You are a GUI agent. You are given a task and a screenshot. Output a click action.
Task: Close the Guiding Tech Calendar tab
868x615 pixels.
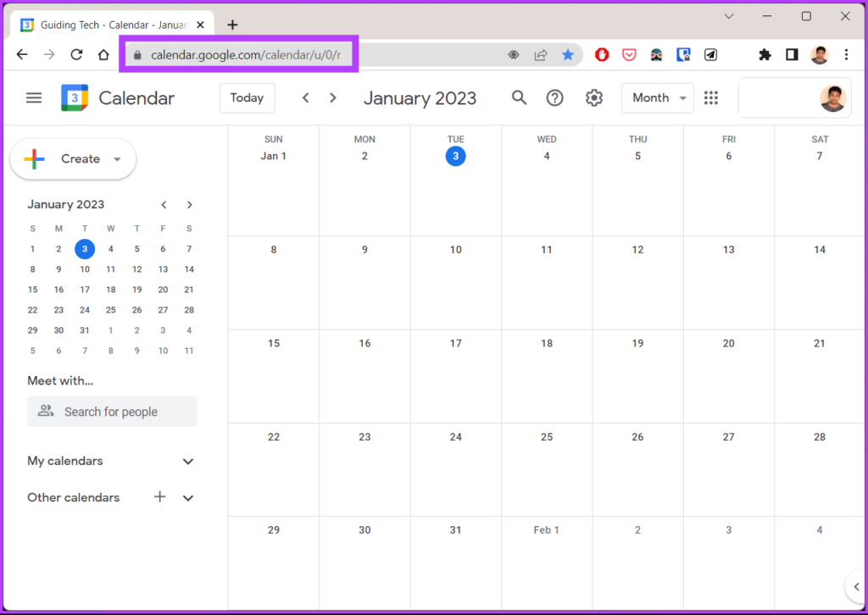point(200,25)
